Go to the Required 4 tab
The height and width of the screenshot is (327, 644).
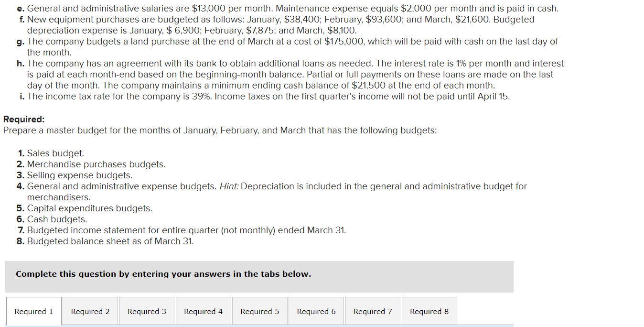click(203, 311)
